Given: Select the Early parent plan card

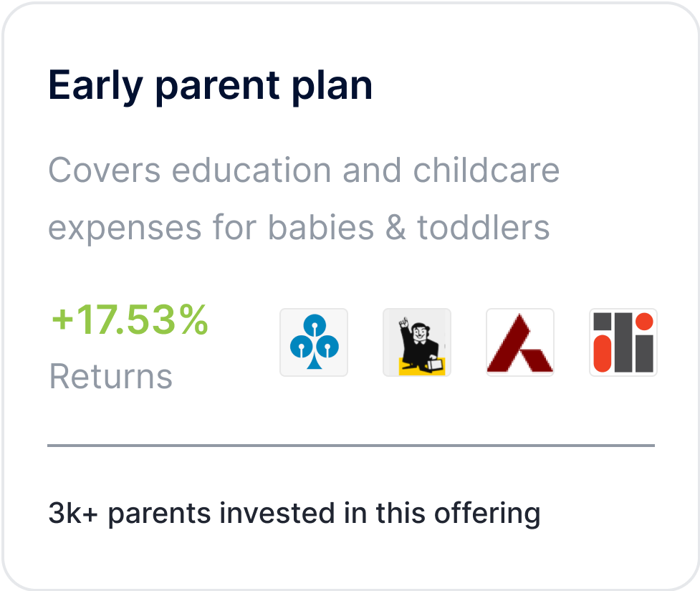Looking at the screenshot, I should (x=350, y=295).
